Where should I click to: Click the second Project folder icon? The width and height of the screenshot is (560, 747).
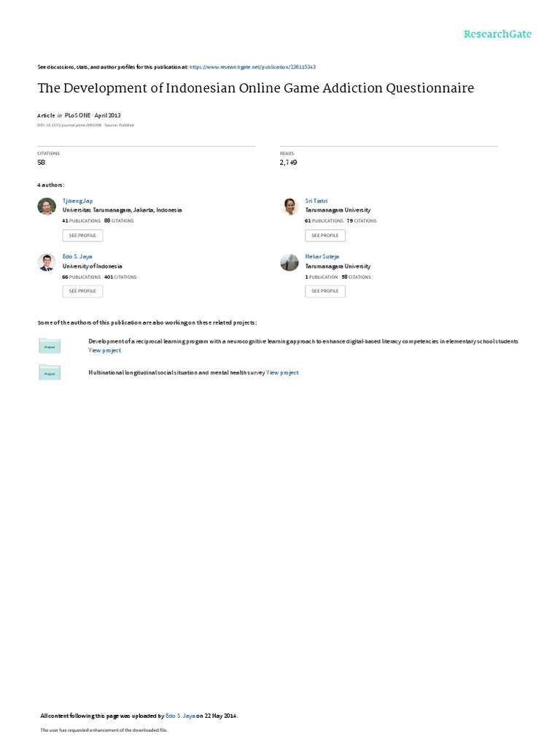(x=50, y=373)
